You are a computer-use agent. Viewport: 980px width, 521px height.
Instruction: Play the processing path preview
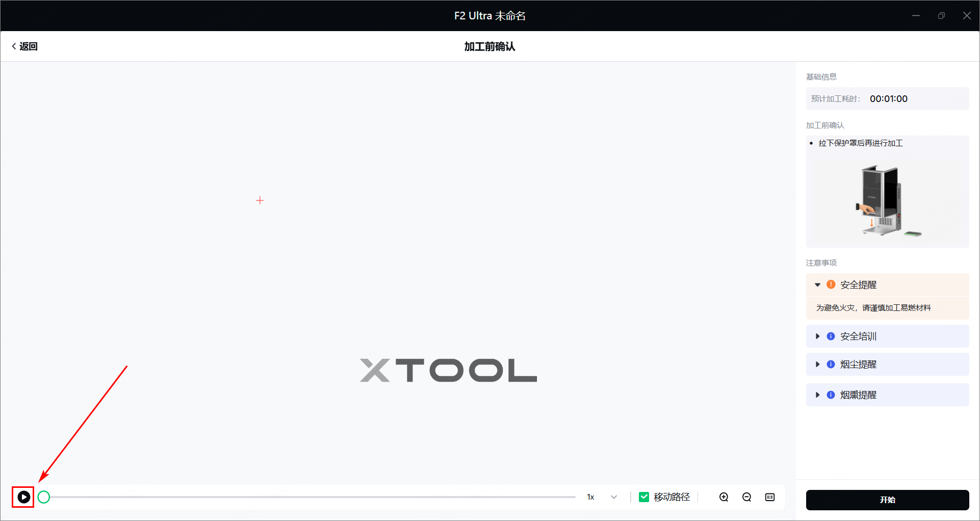(23, 497)
